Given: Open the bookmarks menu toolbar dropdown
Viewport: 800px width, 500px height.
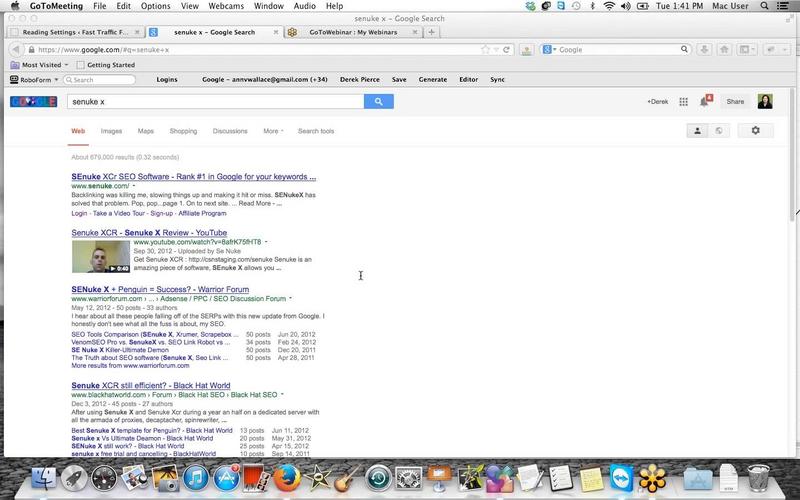Looking at the screenshot, I should 747,49.
